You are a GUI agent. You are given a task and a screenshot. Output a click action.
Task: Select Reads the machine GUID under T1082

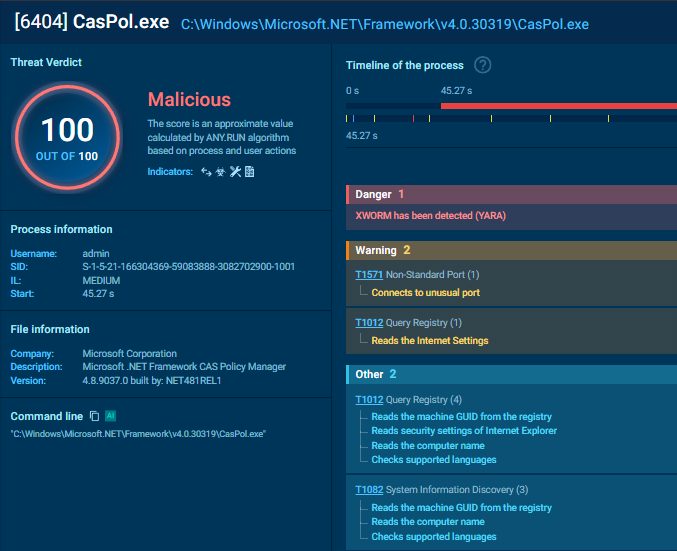point(462,507)
